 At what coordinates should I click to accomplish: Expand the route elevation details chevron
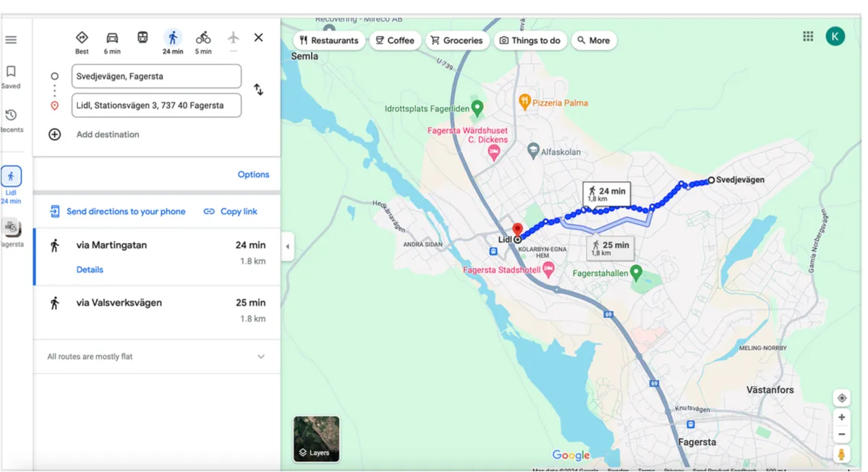point(261,356)
